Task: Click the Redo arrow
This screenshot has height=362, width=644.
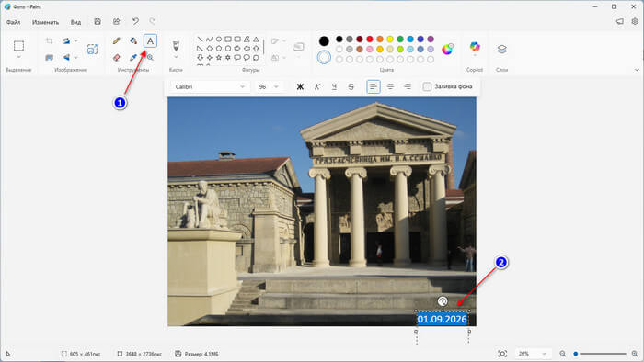Action: pos(153,21)
